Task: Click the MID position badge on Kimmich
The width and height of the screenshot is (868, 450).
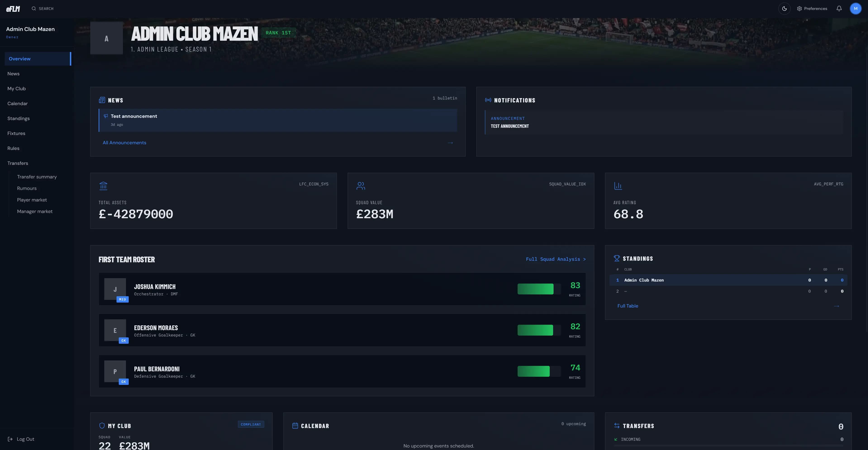Action: (122, 299)
